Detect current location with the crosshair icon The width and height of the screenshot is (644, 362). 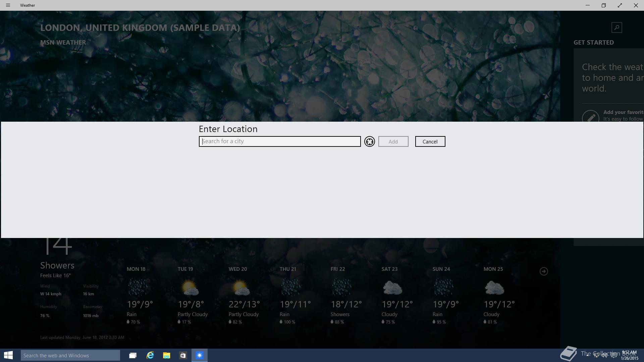pos(370,141)
